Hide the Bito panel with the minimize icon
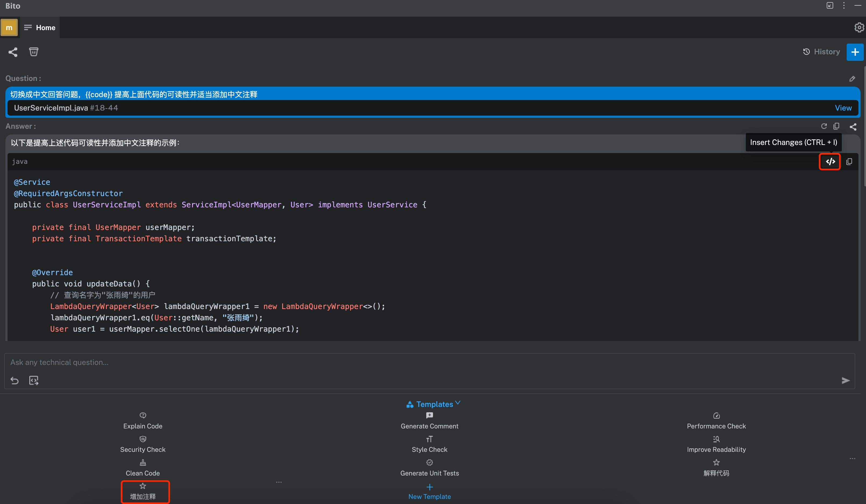Viewport: 866px width, 504px height. (x=858, y=5)
